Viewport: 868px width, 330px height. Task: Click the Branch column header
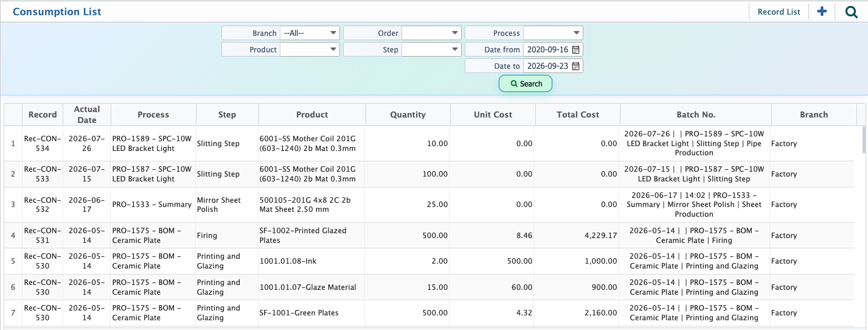coord(814,114)
